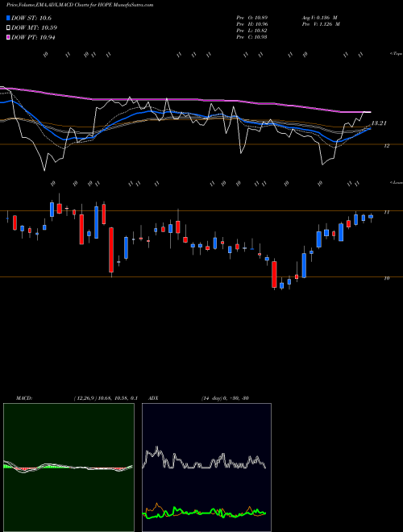Image resolution: width=403 pixels, height=532 pixels.
Task: Click the "13.21" EMA value label
Action: click(x=379, y=123)
